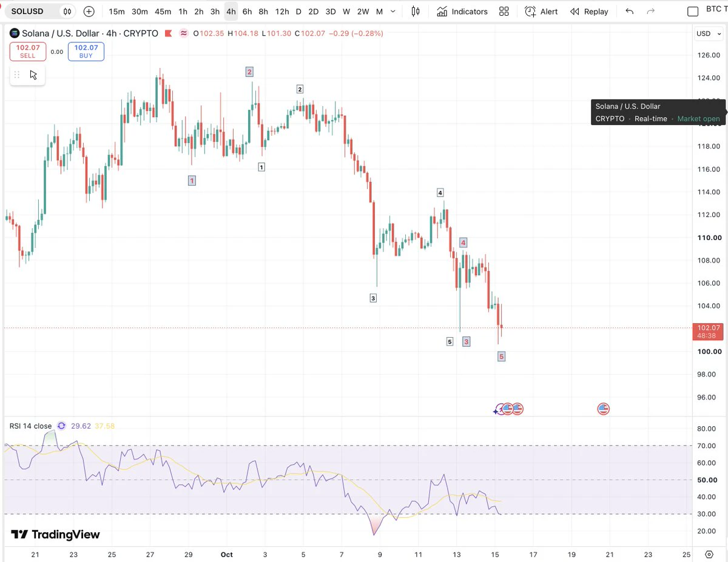Click the rightmost US flag event marker
The image size is (728, 562).
click(x=603, y=409)
